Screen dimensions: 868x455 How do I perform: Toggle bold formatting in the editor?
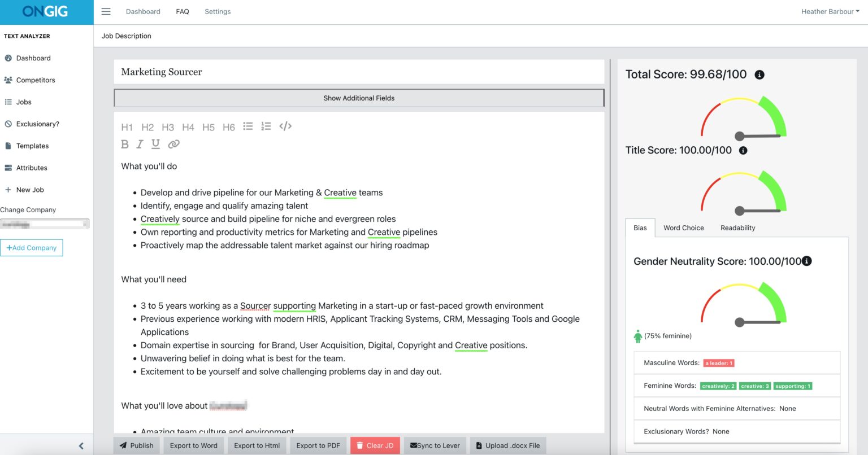(125, 144)
